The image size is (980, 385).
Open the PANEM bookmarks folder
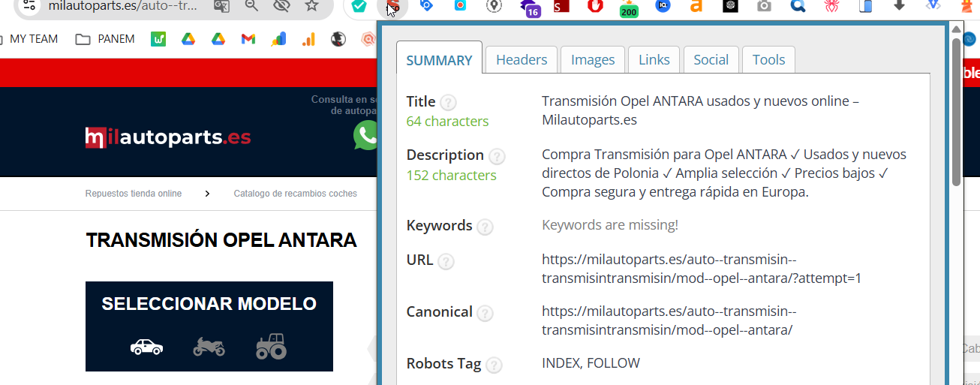pyautogui.click(x=105, y=39)
